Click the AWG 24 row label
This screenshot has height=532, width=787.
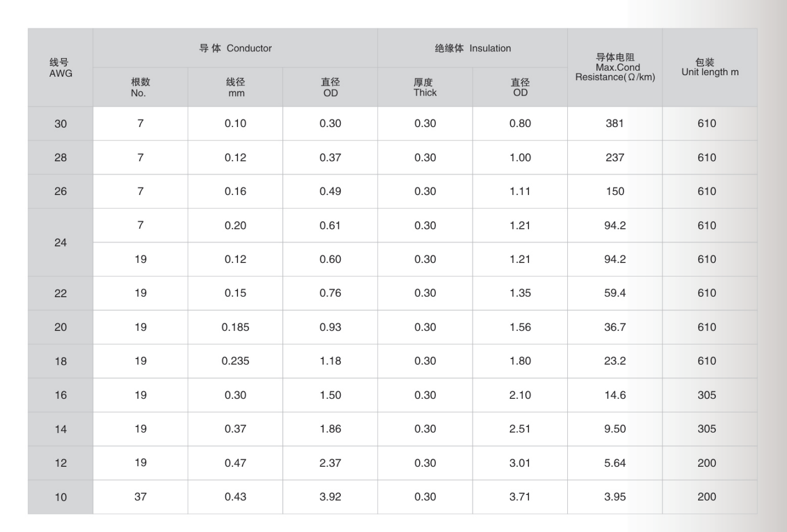[x=61, y=243]
